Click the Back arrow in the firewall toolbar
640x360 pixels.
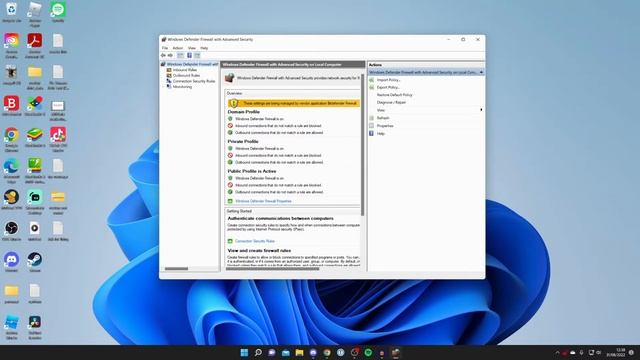[x=163, y=55]
